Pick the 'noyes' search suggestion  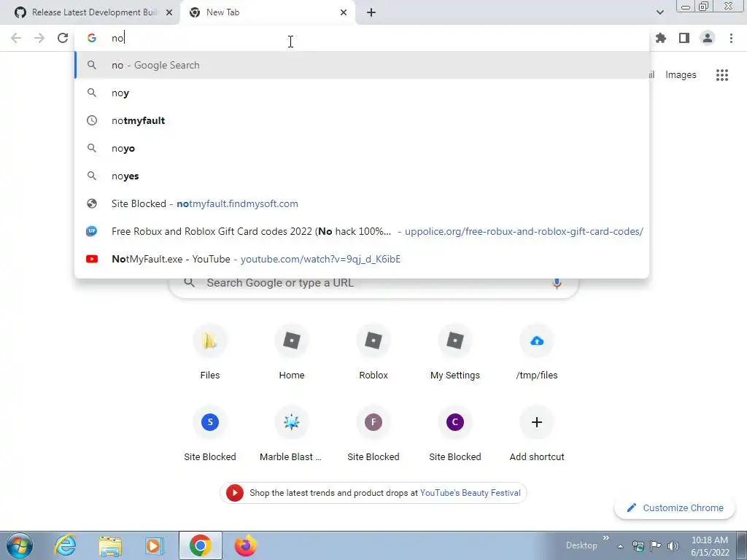click(362, 176)
